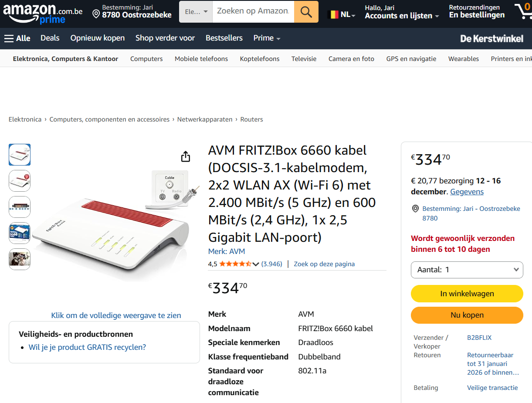Screen dimensions: 532x403
Task: Open the shopping cart icon
Action: pos(522,11)
